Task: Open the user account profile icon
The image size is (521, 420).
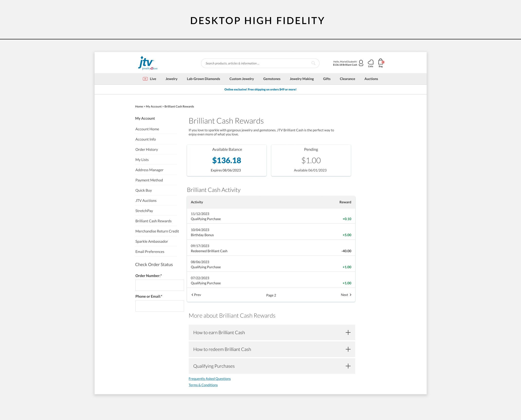Action: pyautogui.click(x=361, y=63)
